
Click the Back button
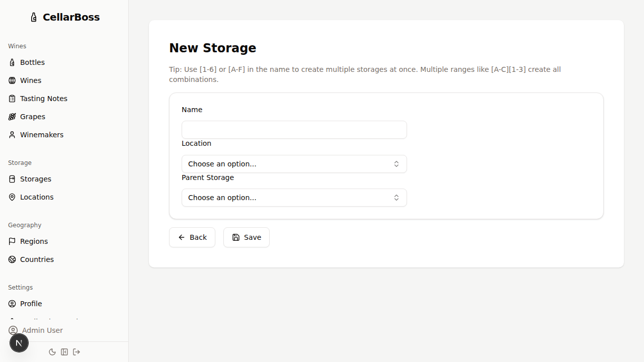192,237
